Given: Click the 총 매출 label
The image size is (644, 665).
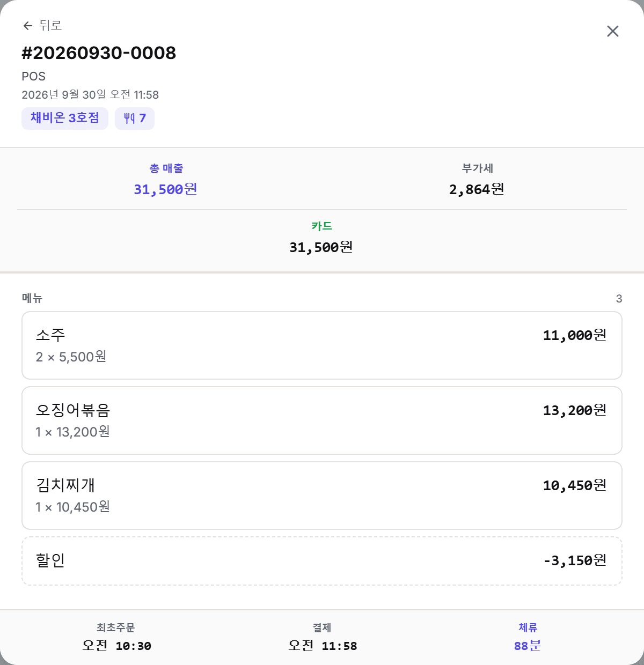Looking at the screenshot, I should (x=166, y=168).
